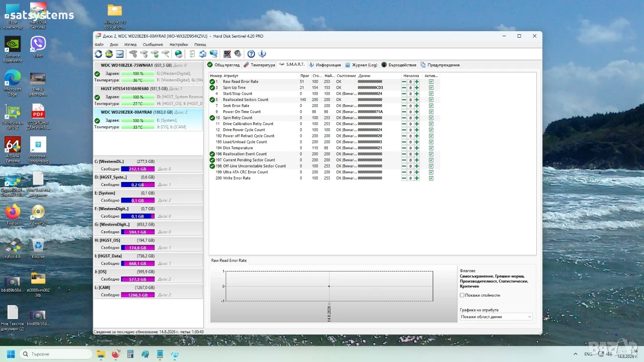Image resolution: width=644 pixels, height=362 pixels.
Task: Open the Файл menu
Action: [99, 45]
